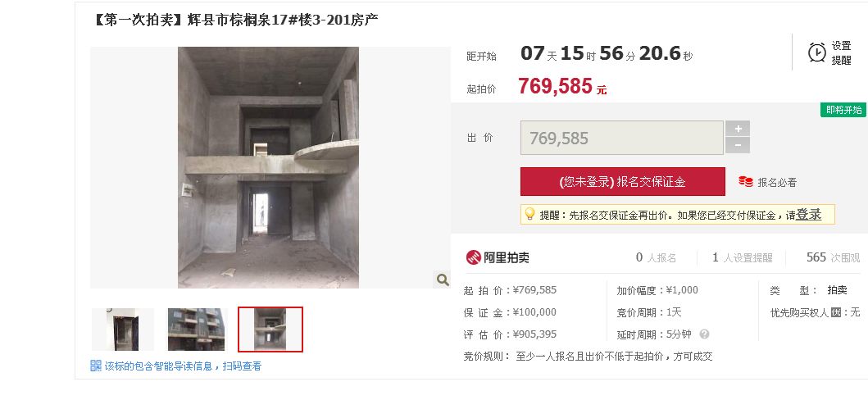Select the first doorway thumbnail
The height and width of the screenshot is (400, 868).
(122, 330)
